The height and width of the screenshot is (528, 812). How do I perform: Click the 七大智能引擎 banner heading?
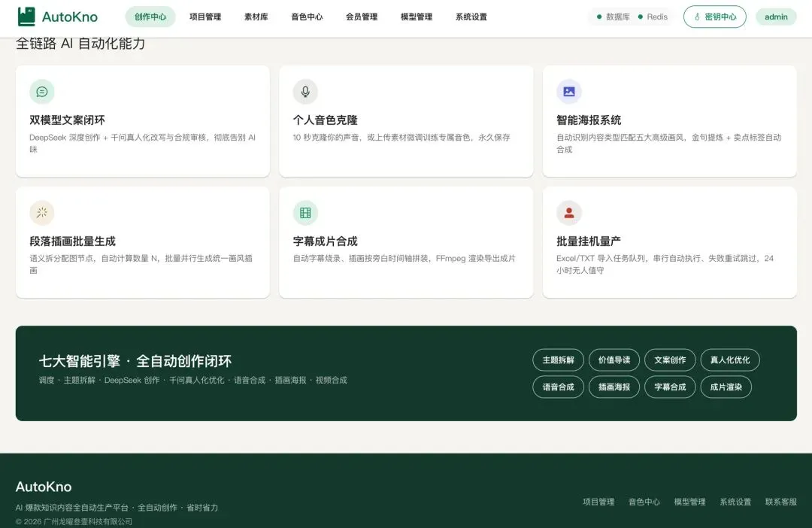click(135, 360)
